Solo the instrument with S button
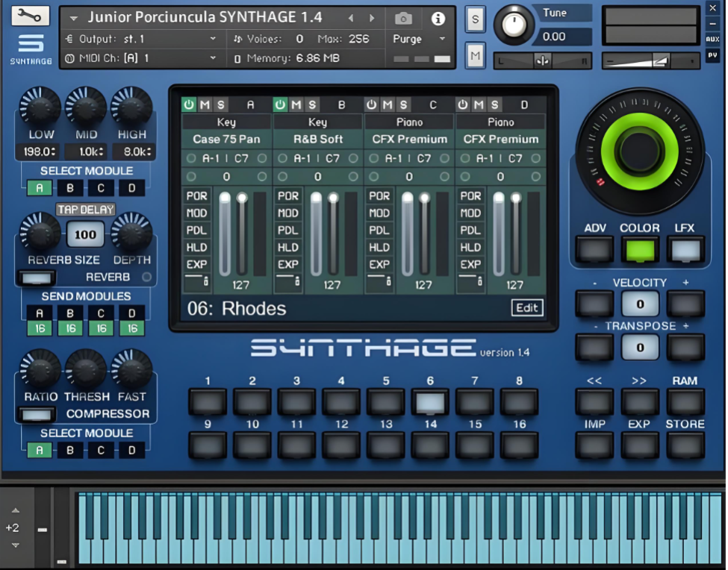Screen dimensions: 728x570 click(x=475, y=19)
